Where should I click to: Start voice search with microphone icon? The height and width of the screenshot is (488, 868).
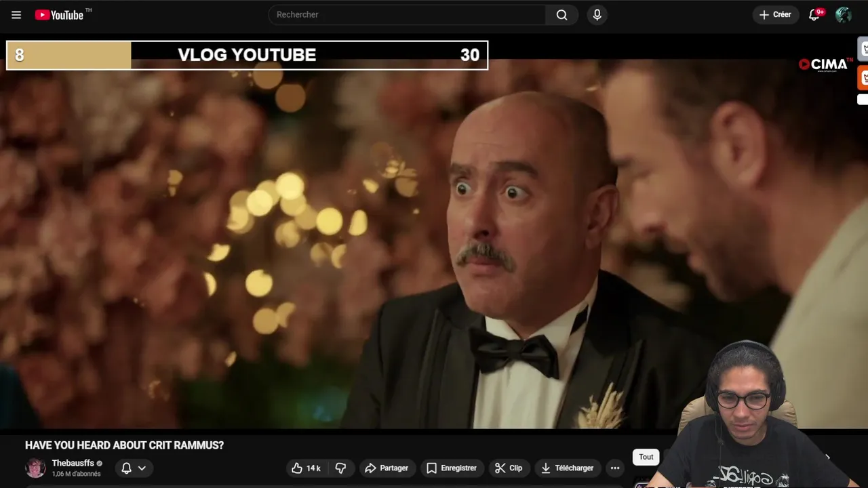(x=597, y=15)
